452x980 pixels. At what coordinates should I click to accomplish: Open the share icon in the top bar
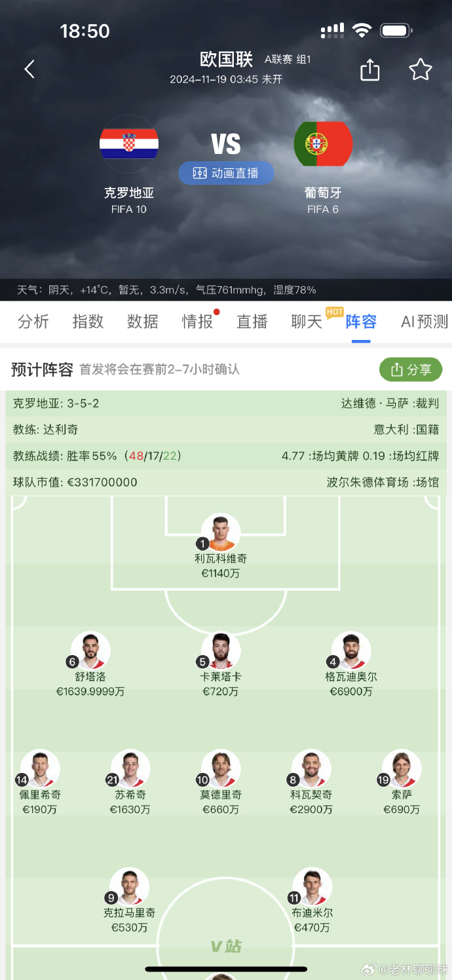coord(369,69)
